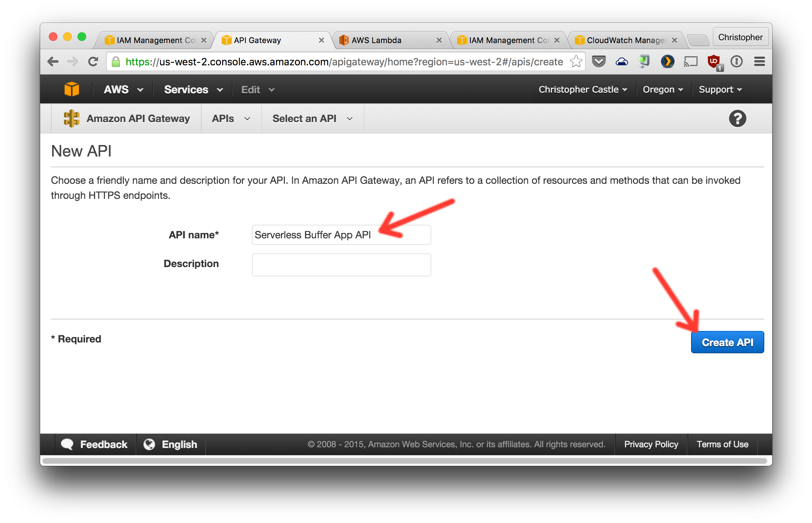Click the Create API button
Screen dimensions: 812x523
tap(727, 342)
